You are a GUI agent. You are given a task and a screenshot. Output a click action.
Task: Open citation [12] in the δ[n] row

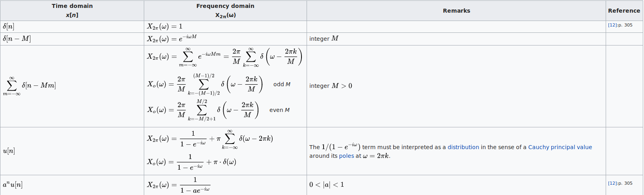click(x=612, y=25)
